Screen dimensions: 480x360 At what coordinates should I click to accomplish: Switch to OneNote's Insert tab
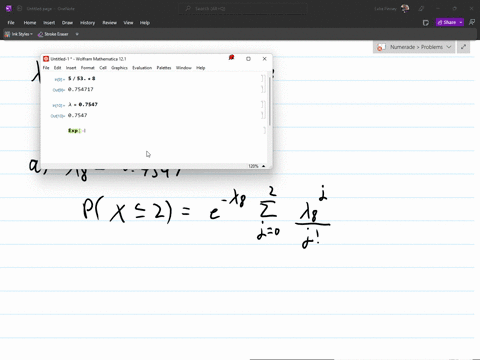49,23
